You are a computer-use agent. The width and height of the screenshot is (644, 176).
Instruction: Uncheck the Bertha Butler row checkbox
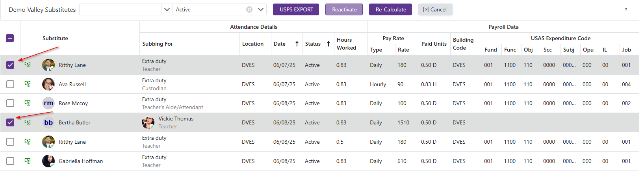pos(10,122)
